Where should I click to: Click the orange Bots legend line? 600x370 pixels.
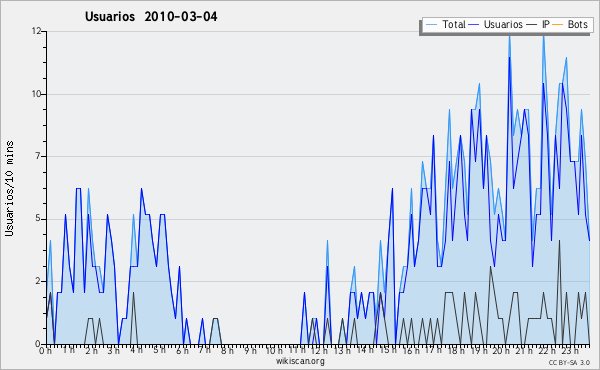click(558, 25)
